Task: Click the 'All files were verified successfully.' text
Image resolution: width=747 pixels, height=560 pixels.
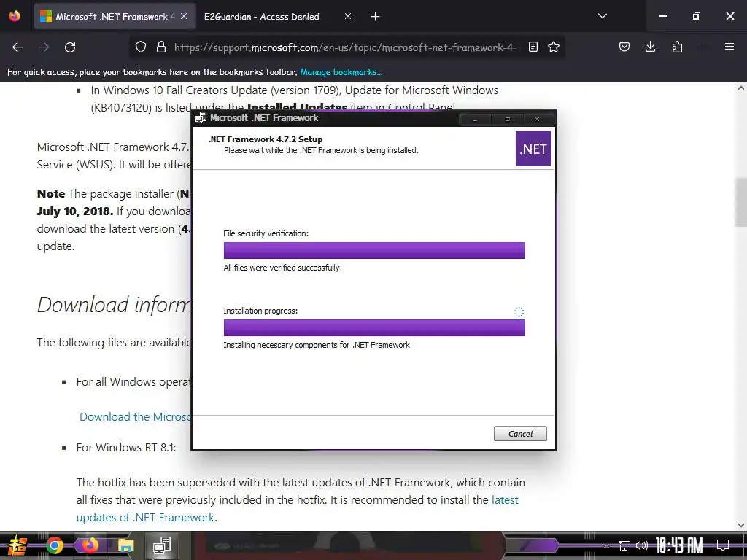Action: point(282,268)
